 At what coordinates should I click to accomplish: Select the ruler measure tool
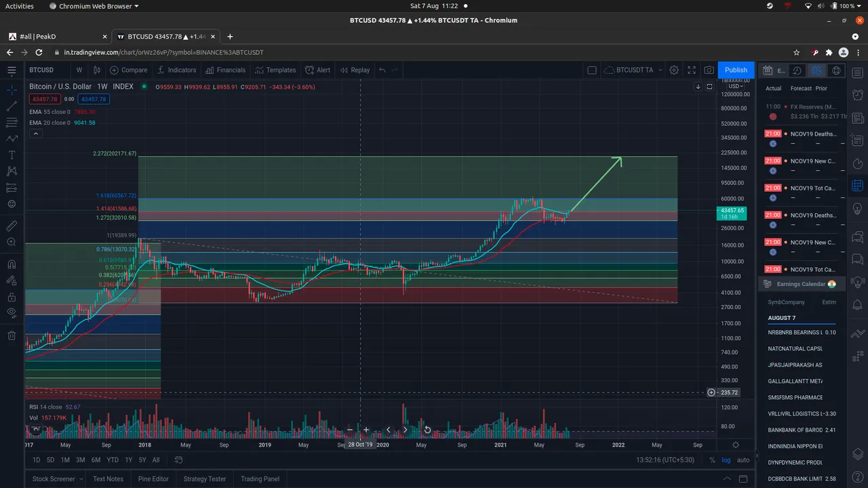(x=12, y=226)
